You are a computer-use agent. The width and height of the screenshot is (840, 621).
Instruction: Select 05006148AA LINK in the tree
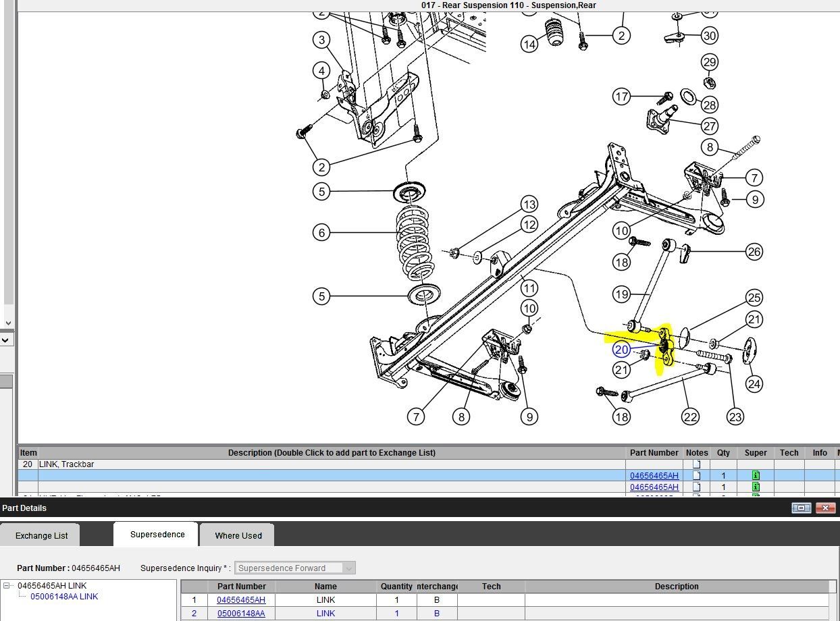64,597
